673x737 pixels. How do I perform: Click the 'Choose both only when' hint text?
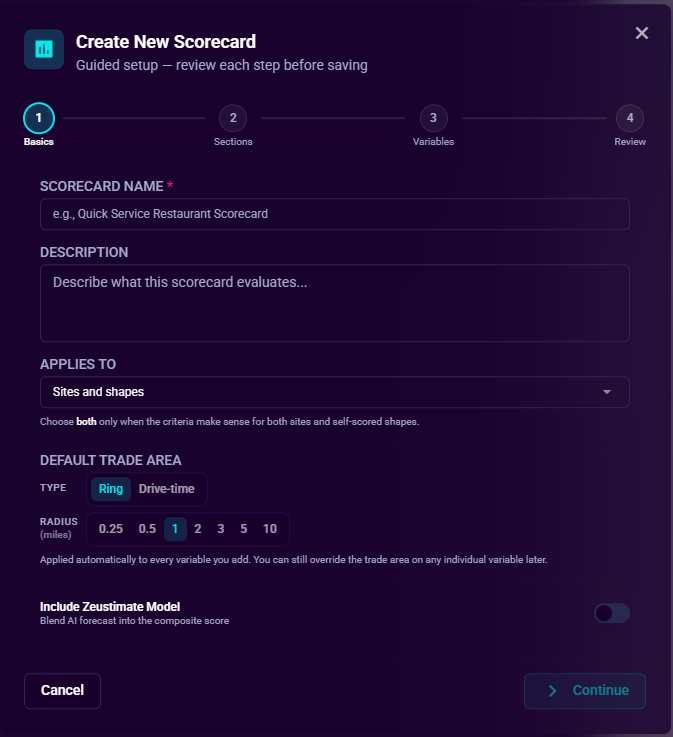tap(229, 421)
